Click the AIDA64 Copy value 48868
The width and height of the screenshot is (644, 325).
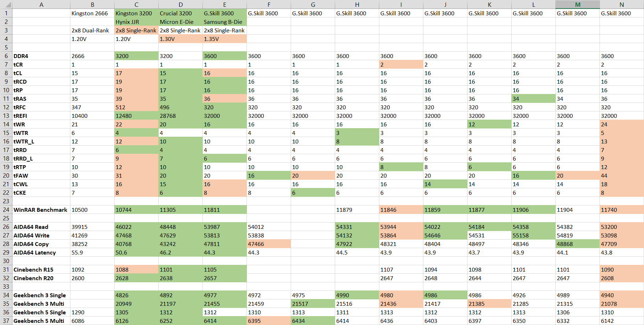[x=577, y=244]
